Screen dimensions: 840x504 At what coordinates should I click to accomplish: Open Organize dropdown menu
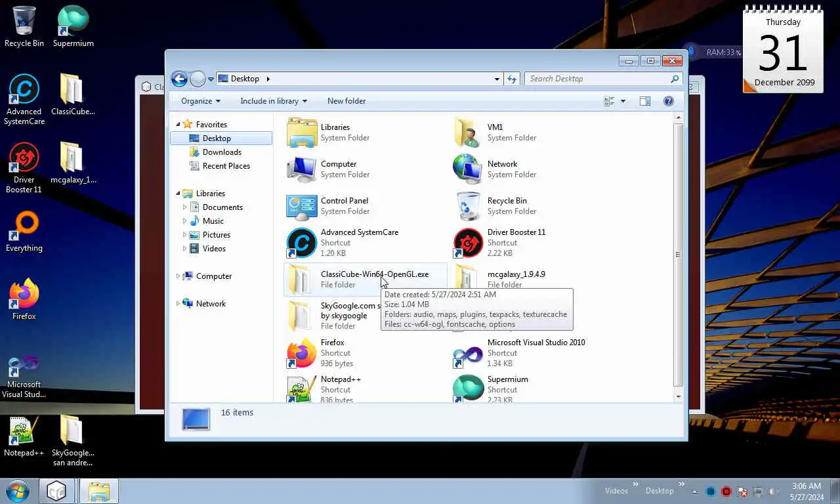click(201, 101)
